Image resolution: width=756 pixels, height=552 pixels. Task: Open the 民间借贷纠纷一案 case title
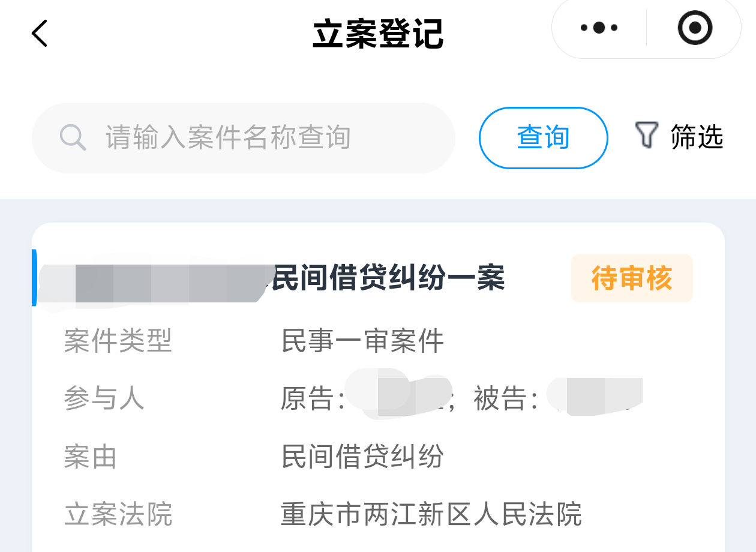[388, 278]
